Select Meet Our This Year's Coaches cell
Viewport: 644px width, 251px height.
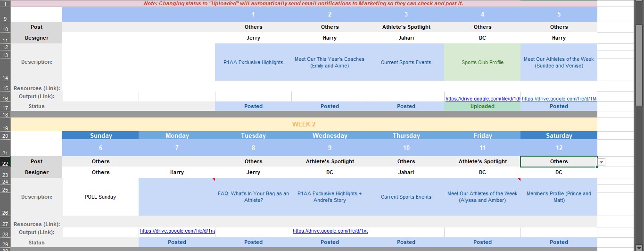pos(330,62)
